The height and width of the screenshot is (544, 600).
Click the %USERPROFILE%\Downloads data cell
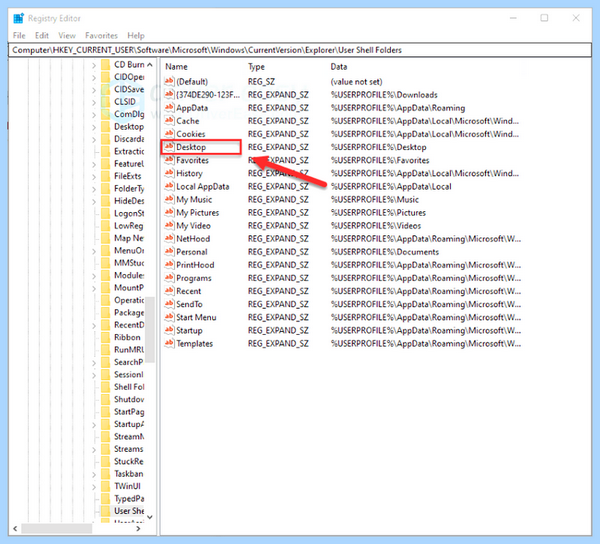(x=384, y=94)
